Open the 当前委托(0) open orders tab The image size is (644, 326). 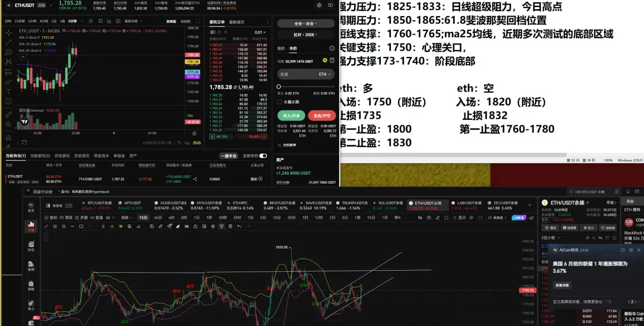click(x=41, y=156)
